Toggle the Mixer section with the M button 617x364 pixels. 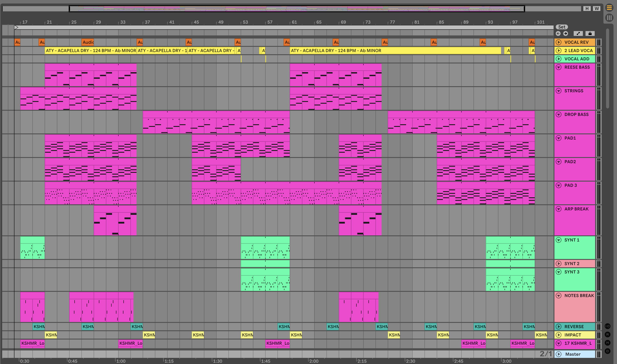[607, 343]
